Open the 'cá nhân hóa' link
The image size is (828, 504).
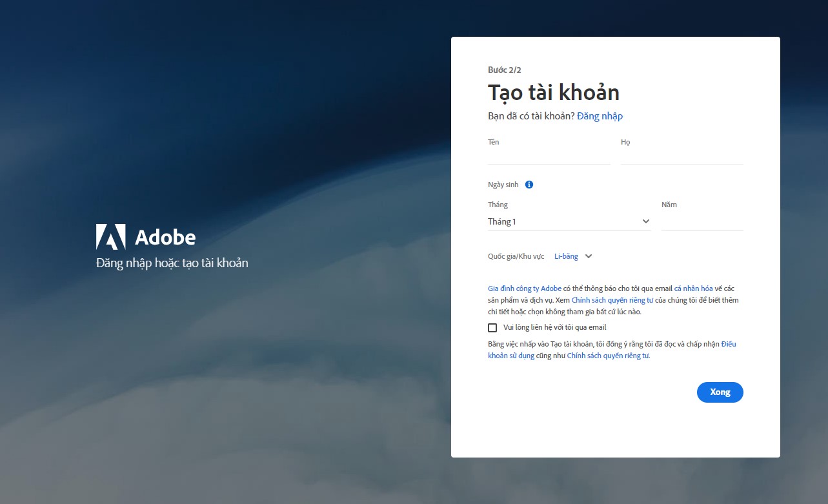(693, 288)
